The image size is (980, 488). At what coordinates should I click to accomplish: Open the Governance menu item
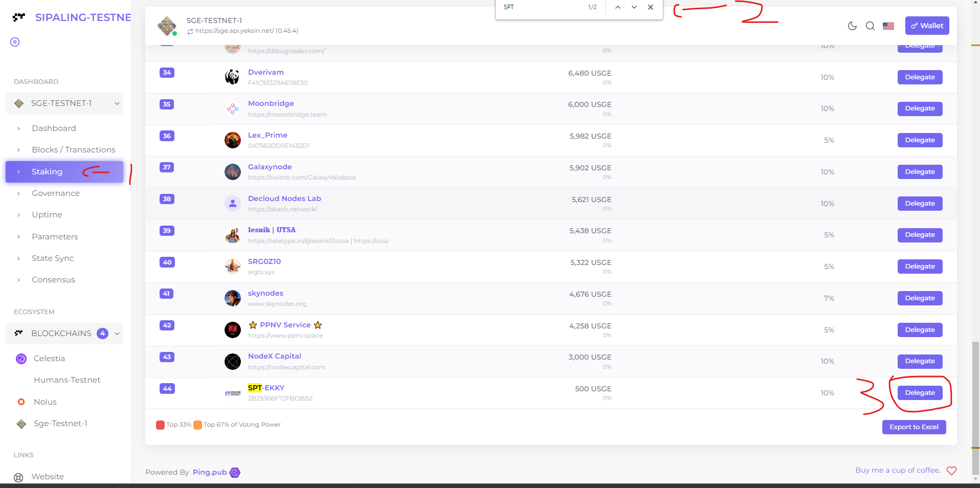[x=56, y=193]
